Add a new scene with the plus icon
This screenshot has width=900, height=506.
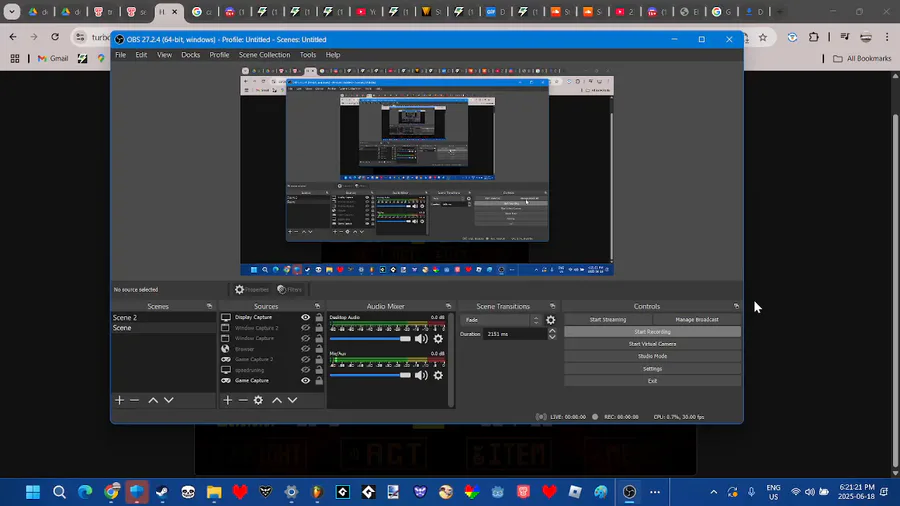pos(119,400)
